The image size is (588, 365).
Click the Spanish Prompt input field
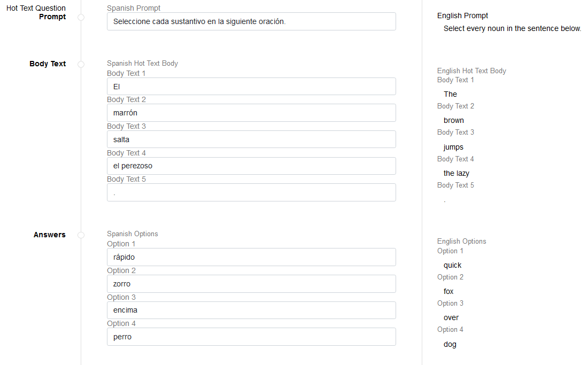[251, 21]
